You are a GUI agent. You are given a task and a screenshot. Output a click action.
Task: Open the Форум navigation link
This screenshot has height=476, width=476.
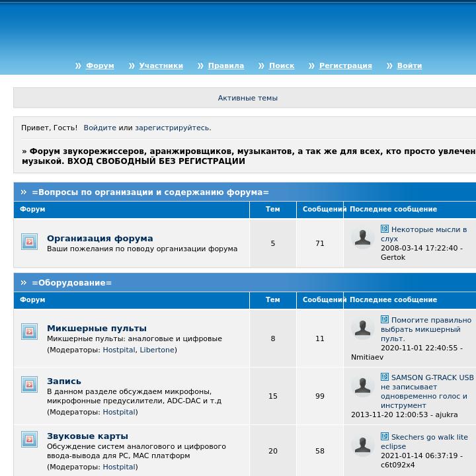tap(100, 65)
